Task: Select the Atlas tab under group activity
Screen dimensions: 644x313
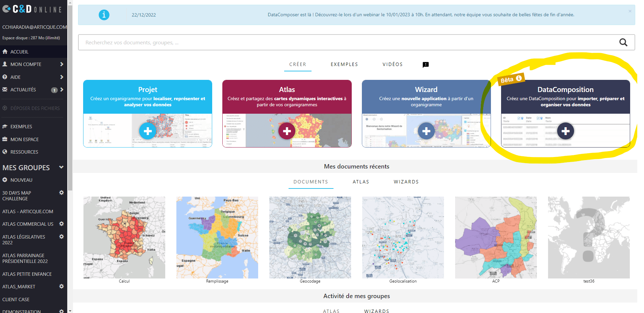Action: tap(331, 311)
